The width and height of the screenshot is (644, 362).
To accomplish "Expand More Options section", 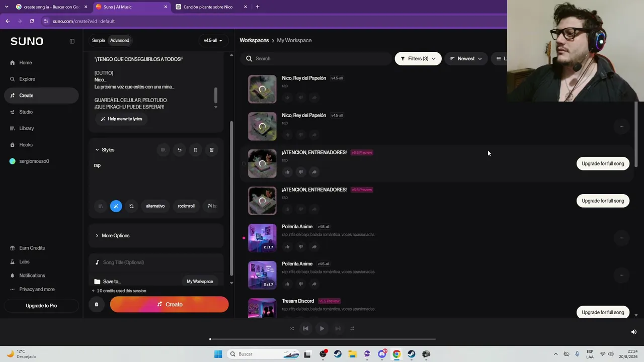I will (112, 236).
